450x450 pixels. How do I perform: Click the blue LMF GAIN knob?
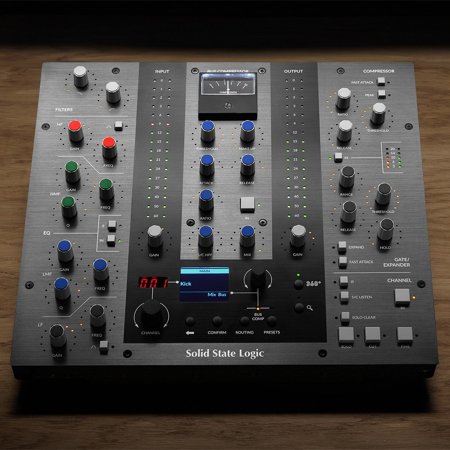point(65,252)
